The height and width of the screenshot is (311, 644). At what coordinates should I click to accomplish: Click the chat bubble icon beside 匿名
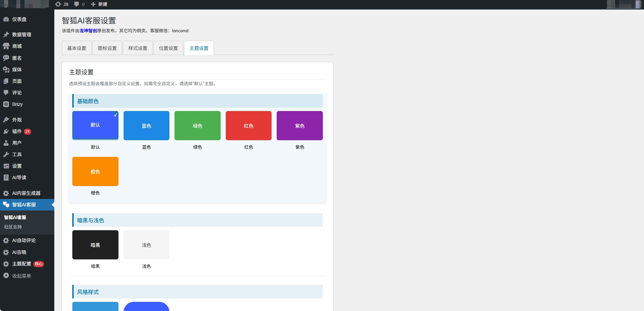6,58
